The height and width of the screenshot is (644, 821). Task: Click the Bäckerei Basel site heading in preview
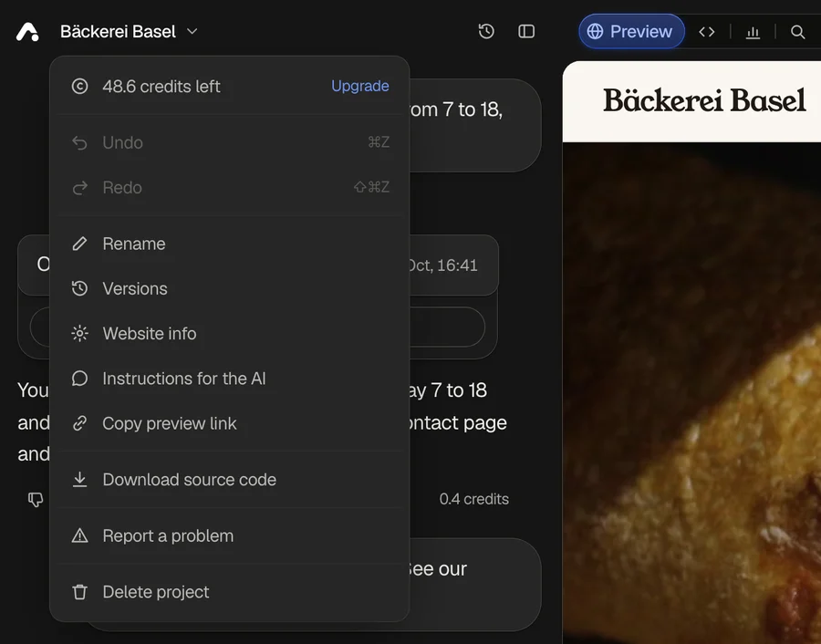coord(704,100)
